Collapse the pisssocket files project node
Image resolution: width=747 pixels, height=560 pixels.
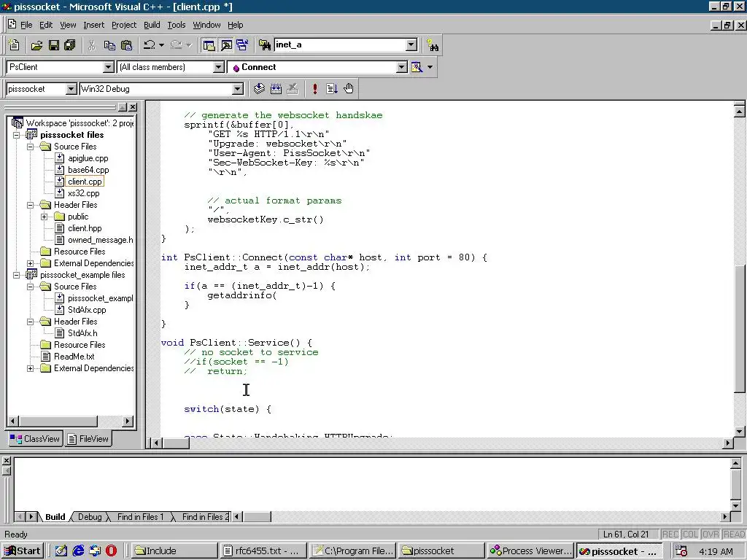pos(17,135)
